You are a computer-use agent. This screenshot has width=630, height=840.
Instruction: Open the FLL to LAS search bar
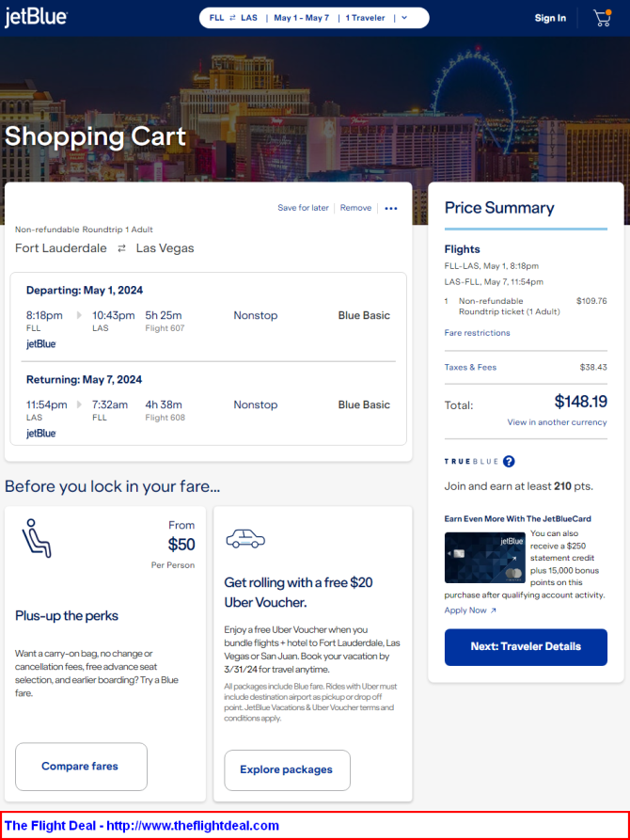point(314,18)
